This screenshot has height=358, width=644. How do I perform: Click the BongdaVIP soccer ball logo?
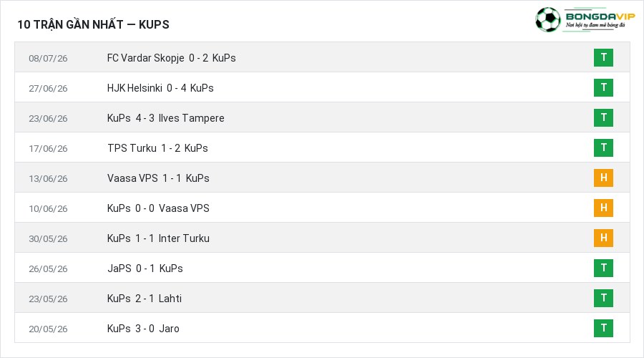tap(547, 19)
